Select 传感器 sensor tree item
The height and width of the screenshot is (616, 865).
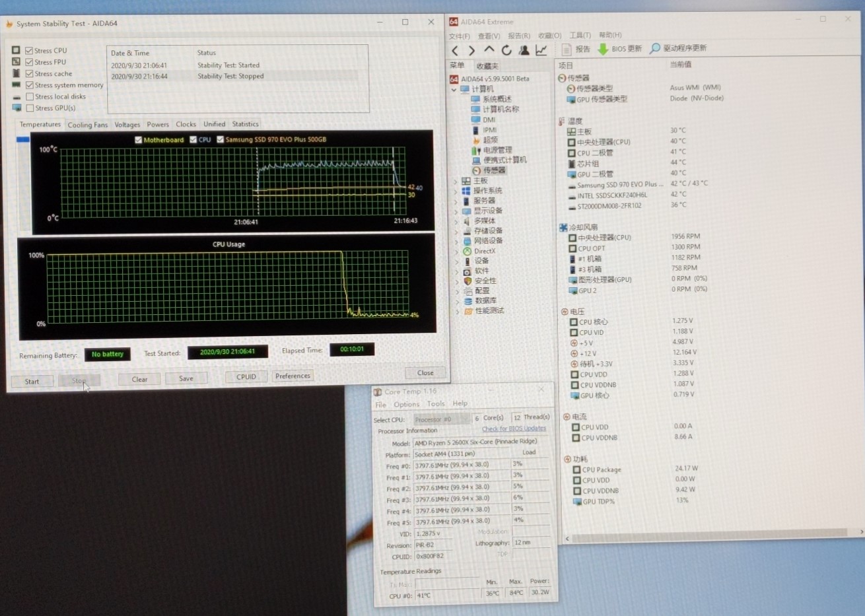click(494, 170)
